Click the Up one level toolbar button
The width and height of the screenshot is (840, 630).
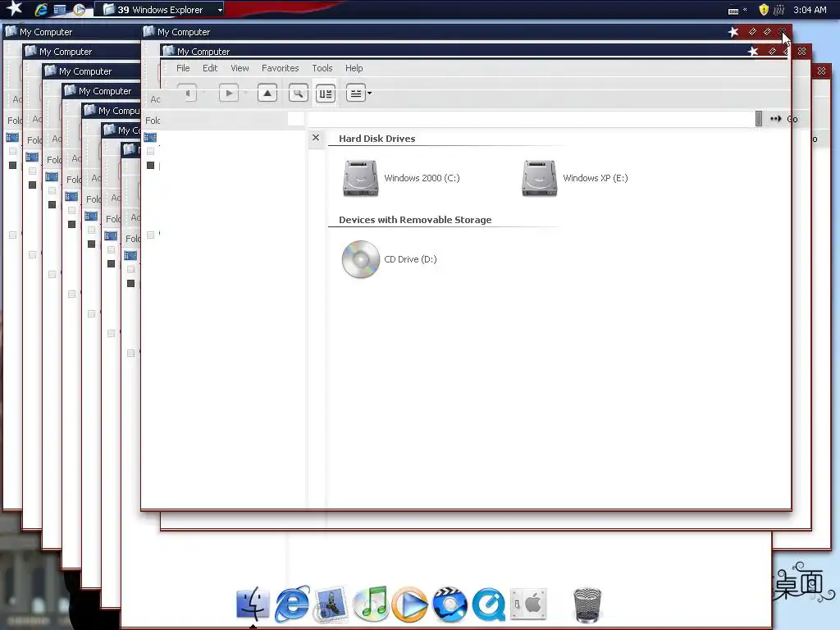click(x=267, y=94)
